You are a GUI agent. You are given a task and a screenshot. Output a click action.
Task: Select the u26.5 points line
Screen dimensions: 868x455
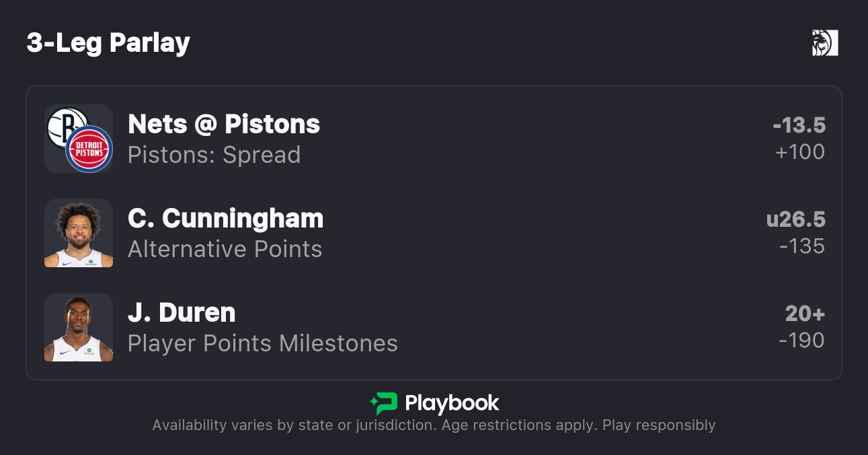pyautogui.click(x=795, y=219)
